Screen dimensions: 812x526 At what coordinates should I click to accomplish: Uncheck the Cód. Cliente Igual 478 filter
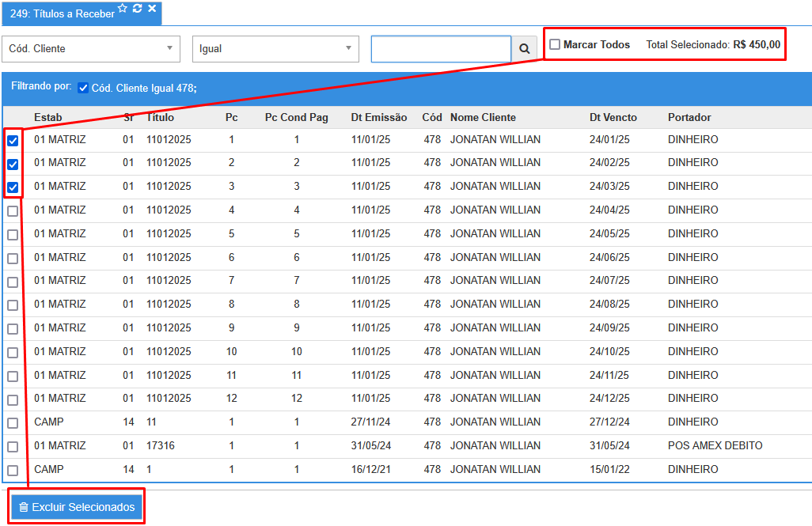click(83, 88)
